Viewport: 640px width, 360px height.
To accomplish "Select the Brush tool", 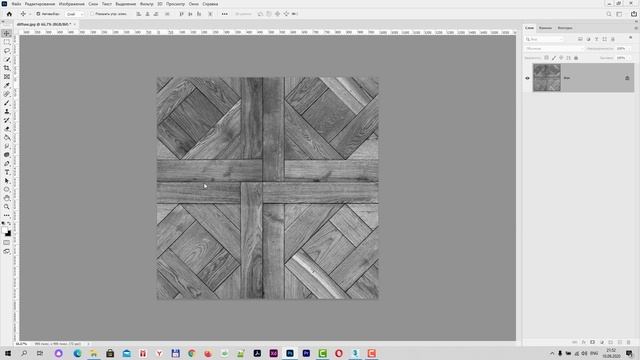I will (x=7, y=103).
